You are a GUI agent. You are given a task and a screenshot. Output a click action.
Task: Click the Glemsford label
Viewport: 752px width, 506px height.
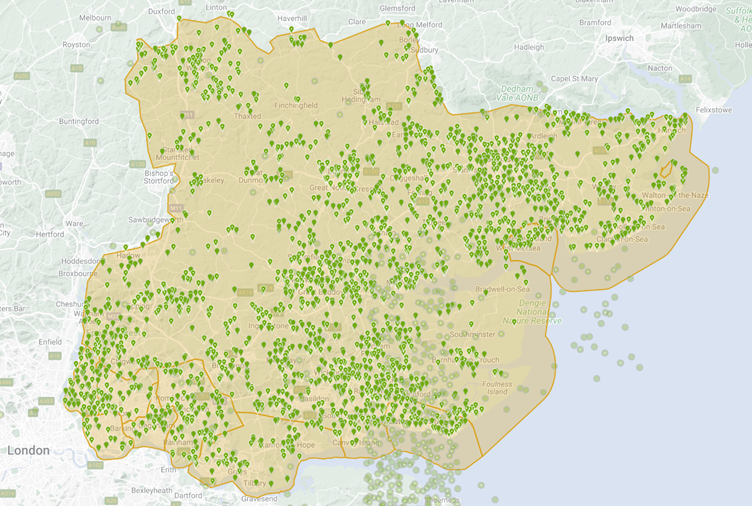(x=398, y=8)
